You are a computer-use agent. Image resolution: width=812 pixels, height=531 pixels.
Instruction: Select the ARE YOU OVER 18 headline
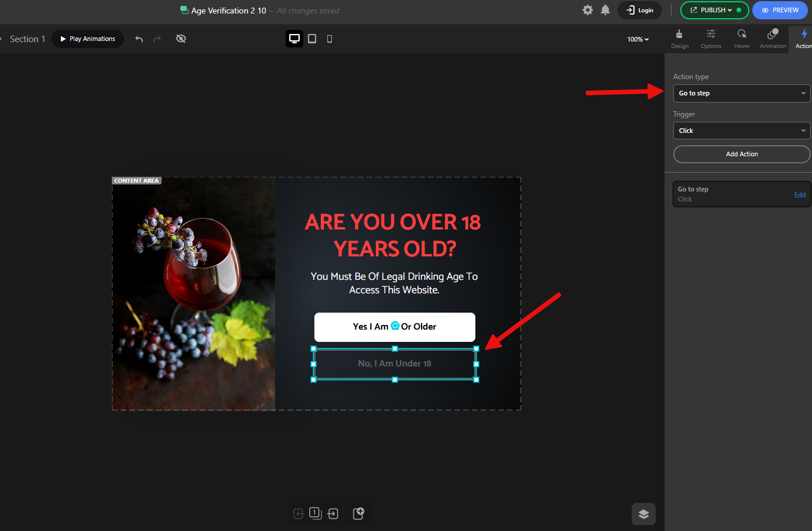[393, 235]
